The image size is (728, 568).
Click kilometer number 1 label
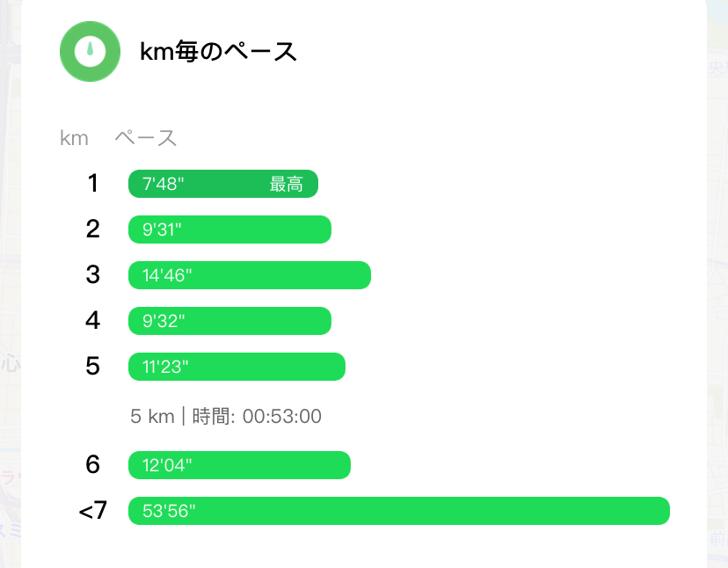click(93, 184)
